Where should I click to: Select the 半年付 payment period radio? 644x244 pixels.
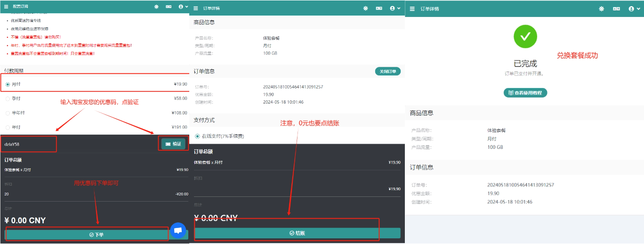[x=8, y=113]
